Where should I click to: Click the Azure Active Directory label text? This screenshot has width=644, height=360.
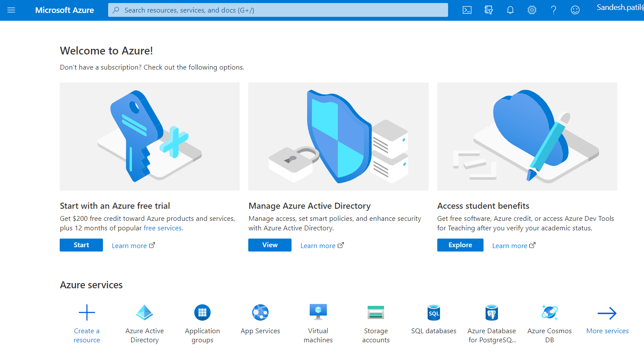click(x=144, y=335)
